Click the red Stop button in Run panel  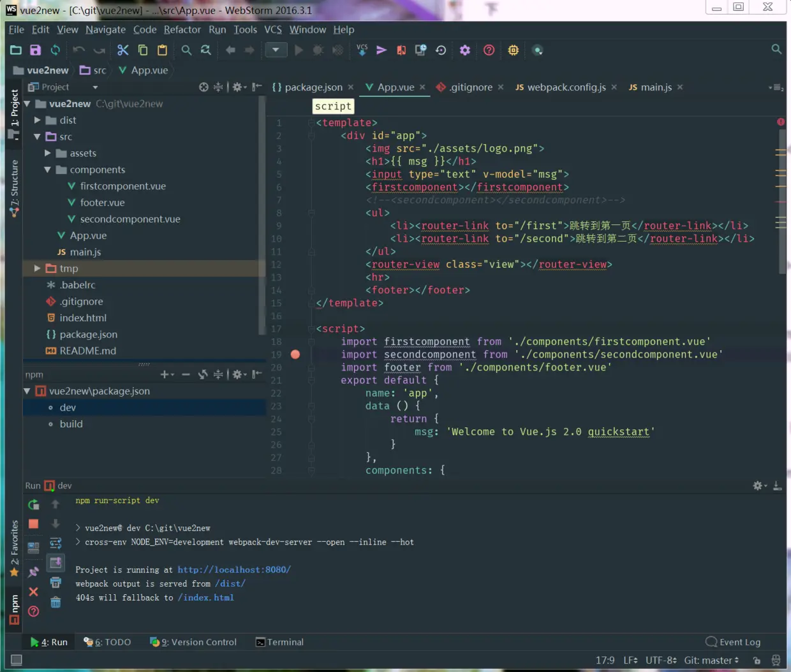[34, 524]
